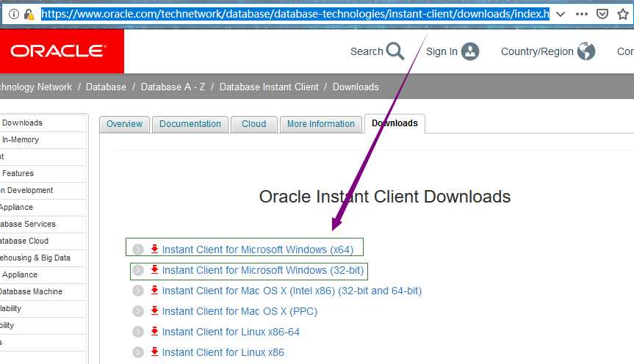Click the download icon for Windows (32-bit)

(x=154, y=269)
